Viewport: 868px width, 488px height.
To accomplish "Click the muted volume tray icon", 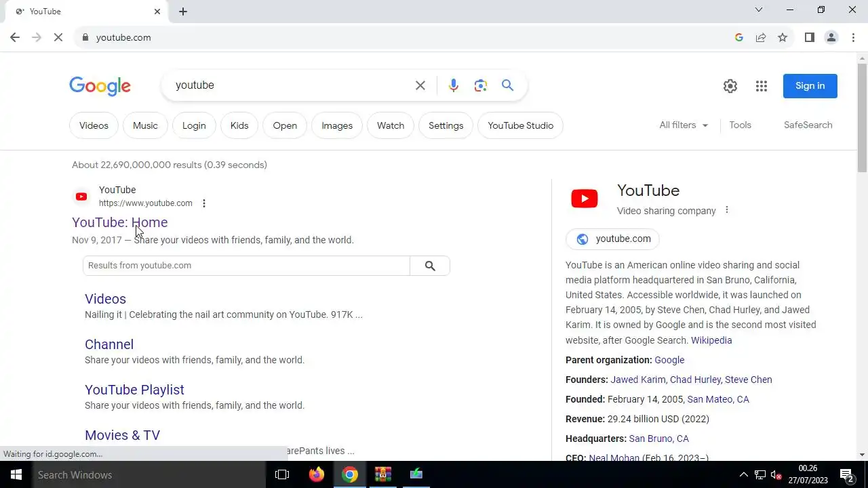I will pyautogui.click(x=777, y=474).
